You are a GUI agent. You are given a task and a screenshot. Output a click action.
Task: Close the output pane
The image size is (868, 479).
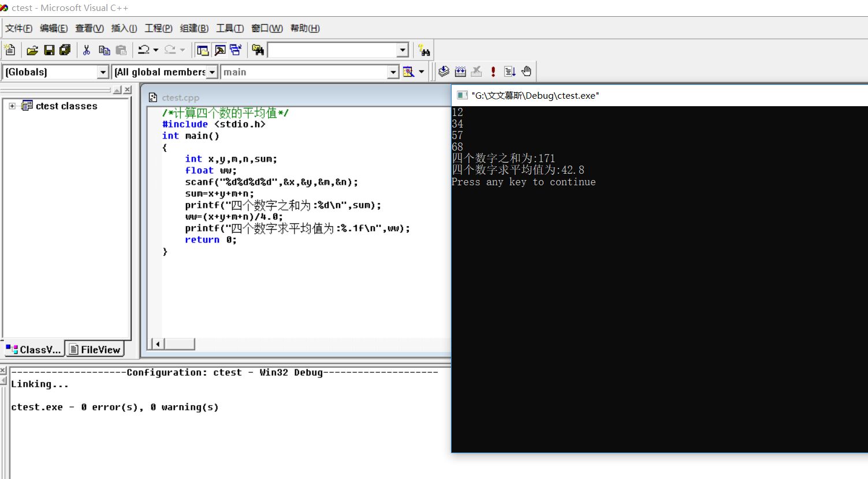point(3,370)
